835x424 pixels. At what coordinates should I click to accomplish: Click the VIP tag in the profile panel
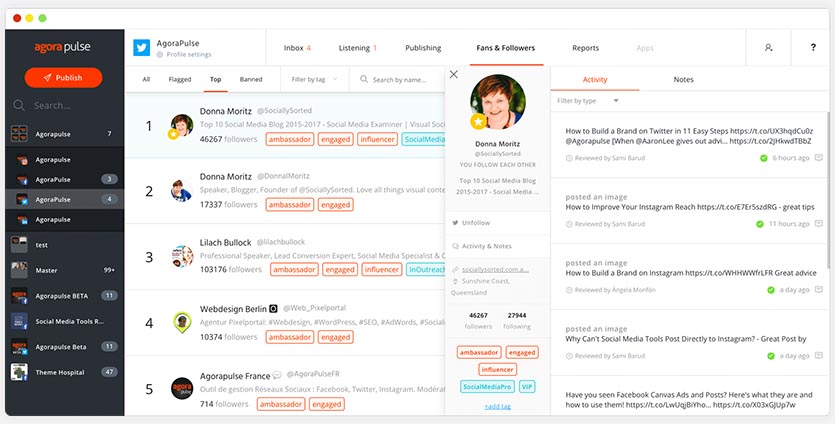pos(527,387)
